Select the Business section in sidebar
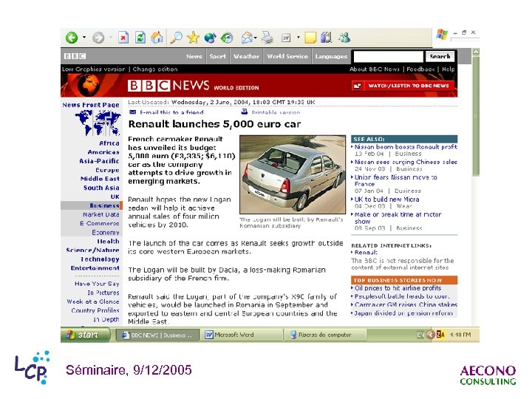This screenshot has height=399, width=532. [104, 205]
